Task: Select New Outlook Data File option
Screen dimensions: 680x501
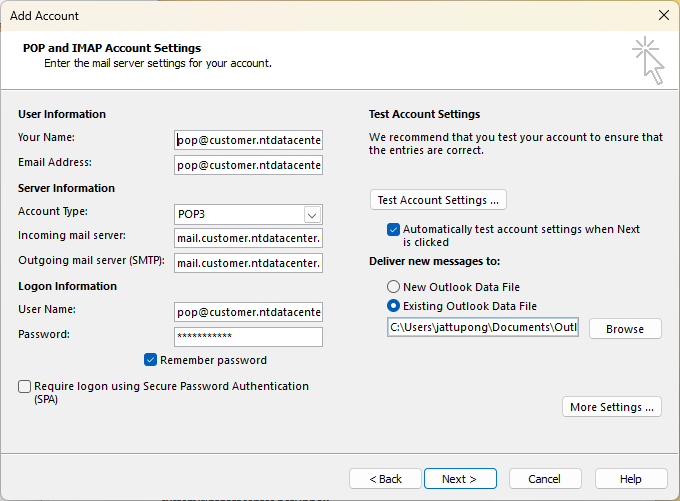Action: click(x=394, y=287)
